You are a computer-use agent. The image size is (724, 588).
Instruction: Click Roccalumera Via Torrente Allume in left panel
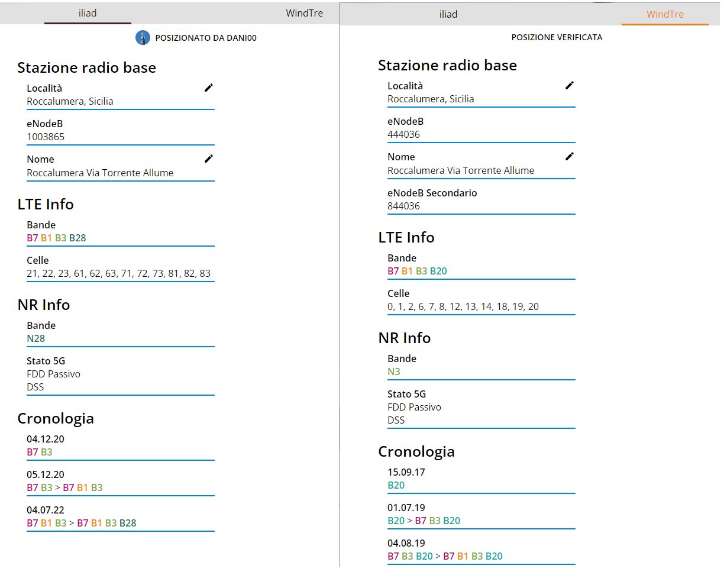tap(100, 173)
